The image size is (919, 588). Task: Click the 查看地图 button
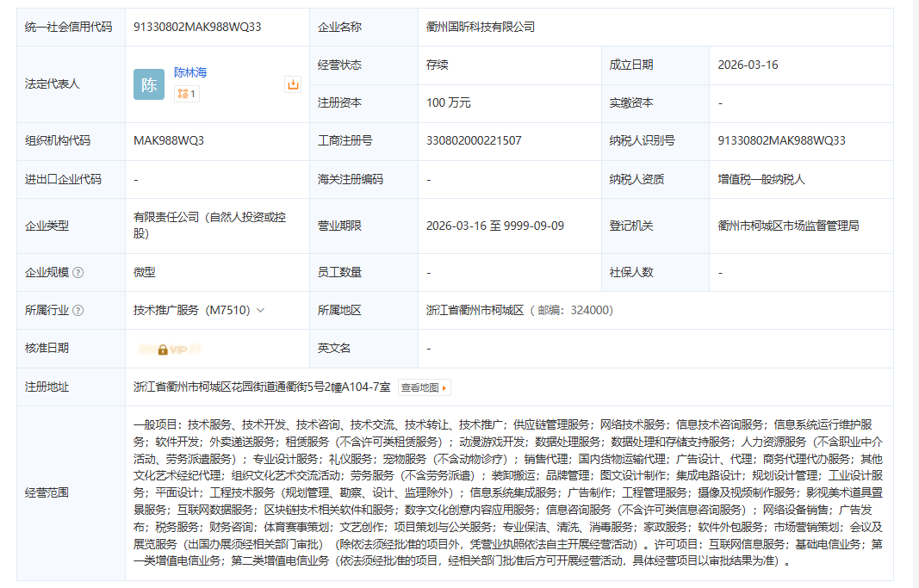pos(425,387)
